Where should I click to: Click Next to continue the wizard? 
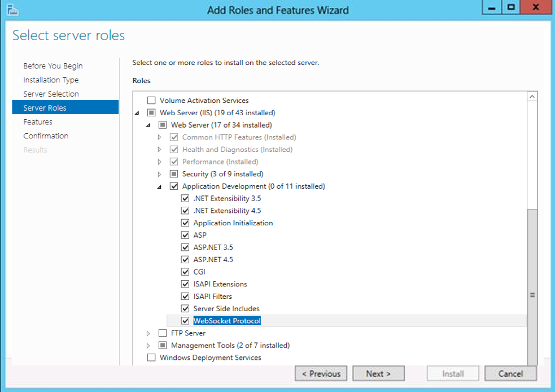coord(378,373)
